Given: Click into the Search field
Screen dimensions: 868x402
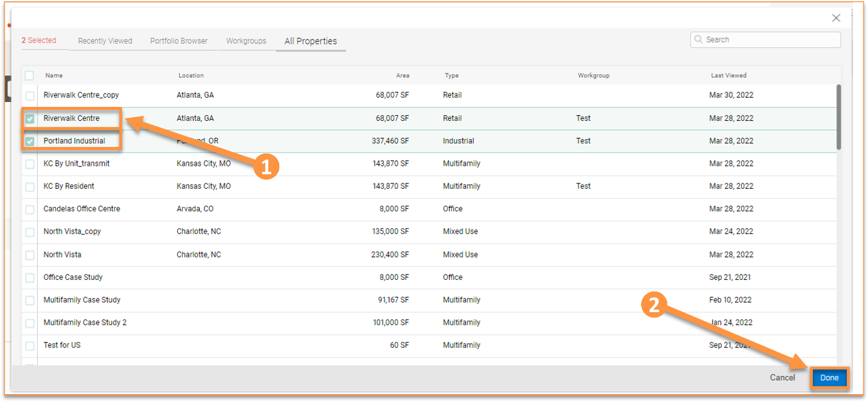Looking at the screenshot, I should [765, 39].
